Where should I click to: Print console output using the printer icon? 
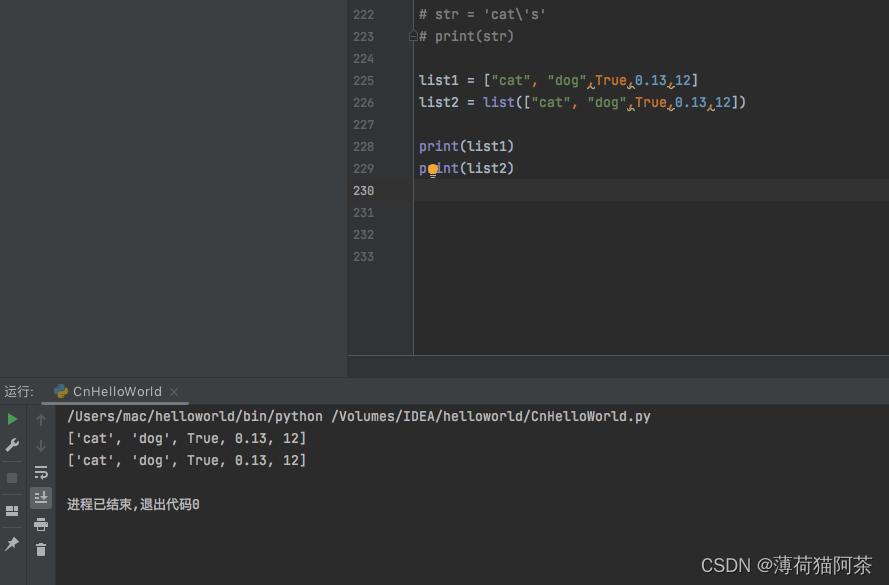41,523
